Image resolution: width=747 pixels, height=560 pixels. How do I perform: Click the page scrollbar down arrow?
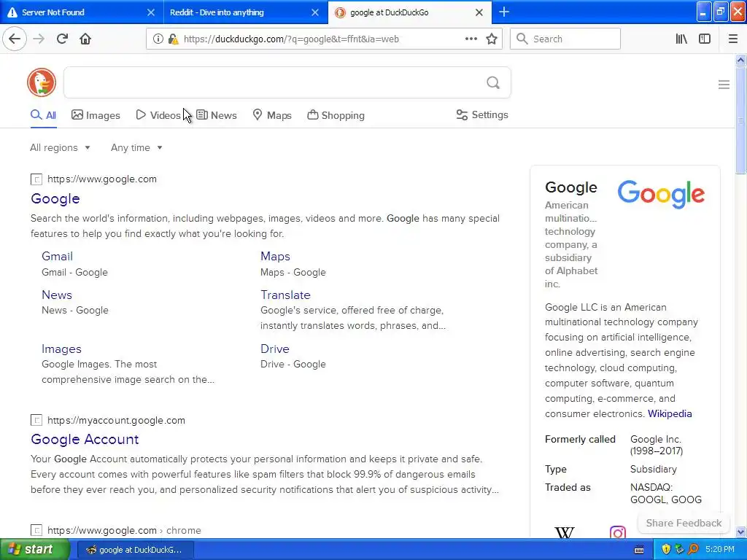pyautogui.click(x=740, y=532)
